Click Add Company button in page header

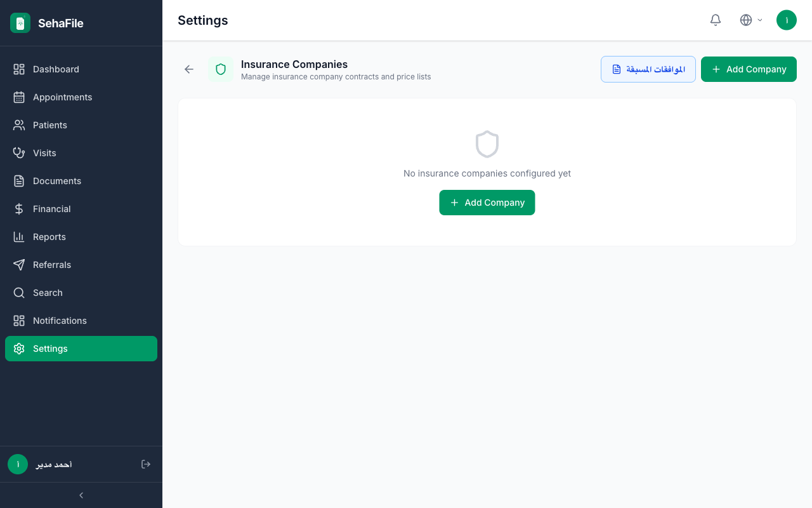pyautogui.click(x=749, y=69)
